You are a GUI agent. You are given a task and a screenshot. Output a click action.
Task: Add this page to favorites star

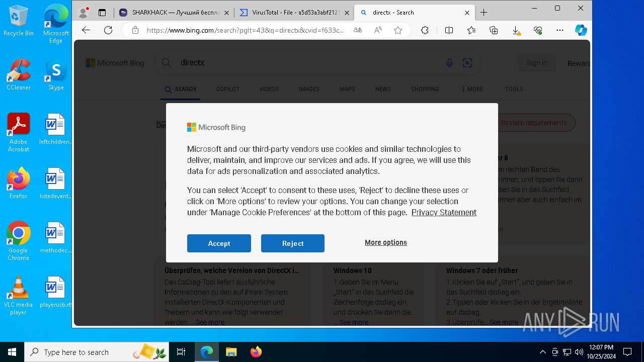click(x=398, y=30)
